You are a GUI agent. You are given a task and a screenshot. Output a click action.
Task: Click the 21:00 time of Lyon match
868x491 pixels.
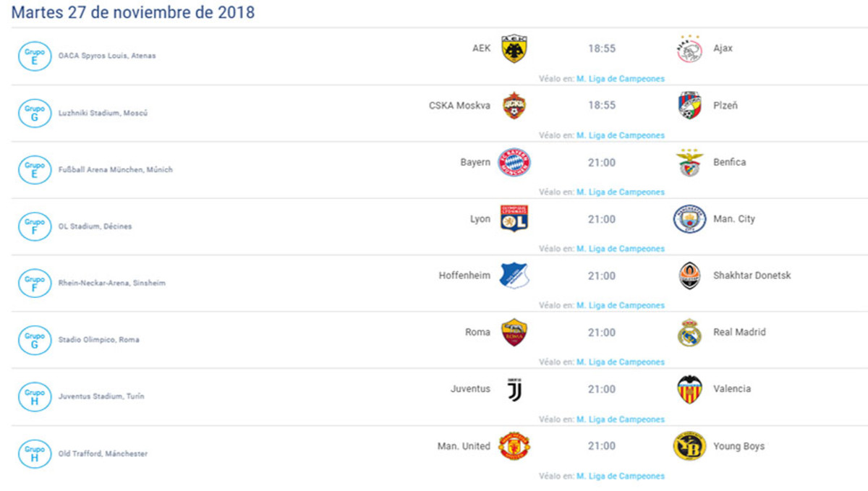pyautogui.click(x=601, y=219)
